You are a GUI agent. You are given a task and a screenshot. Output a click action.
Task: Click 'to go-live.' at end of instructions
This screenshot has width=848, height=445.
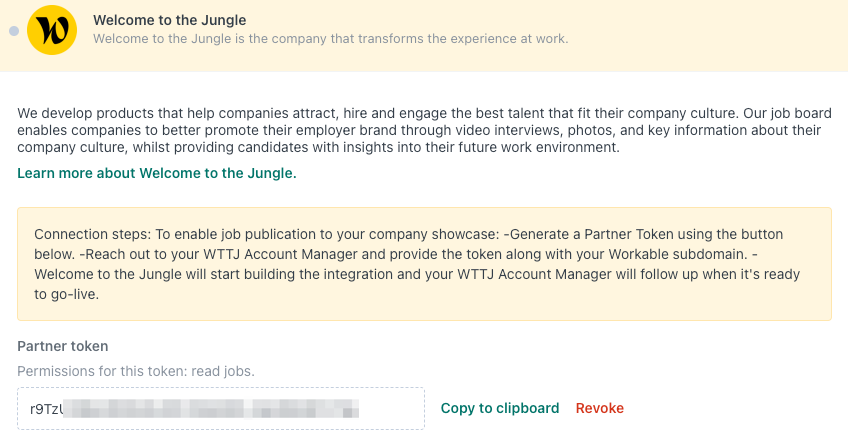(67, 294)
